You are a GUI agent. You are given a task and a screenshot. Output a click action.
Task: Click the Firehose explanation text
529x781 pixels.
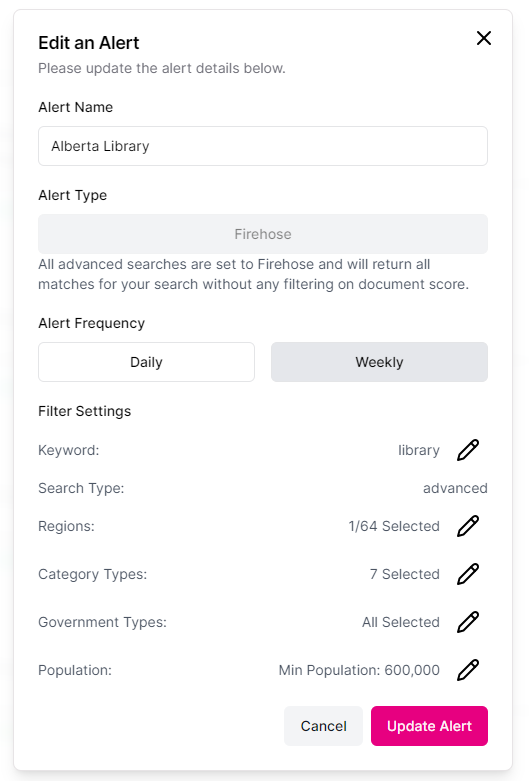coord(254,274)
